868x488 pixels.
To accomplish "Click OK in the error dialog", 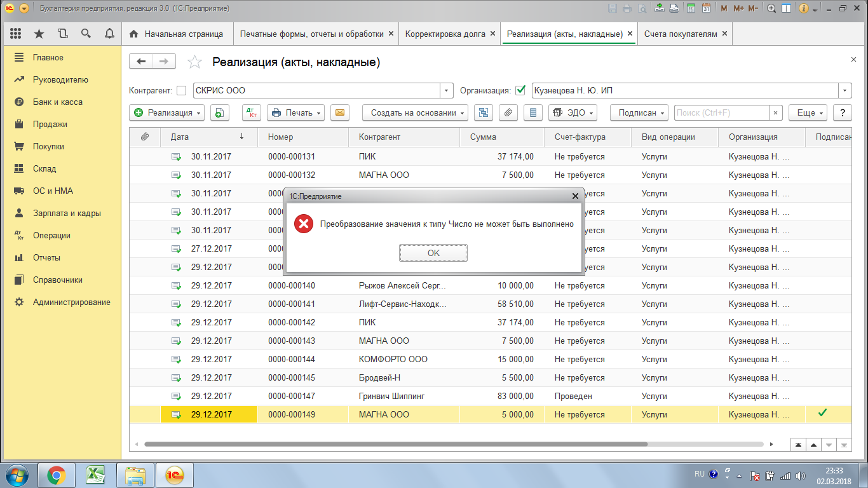I will pos(433,253).
